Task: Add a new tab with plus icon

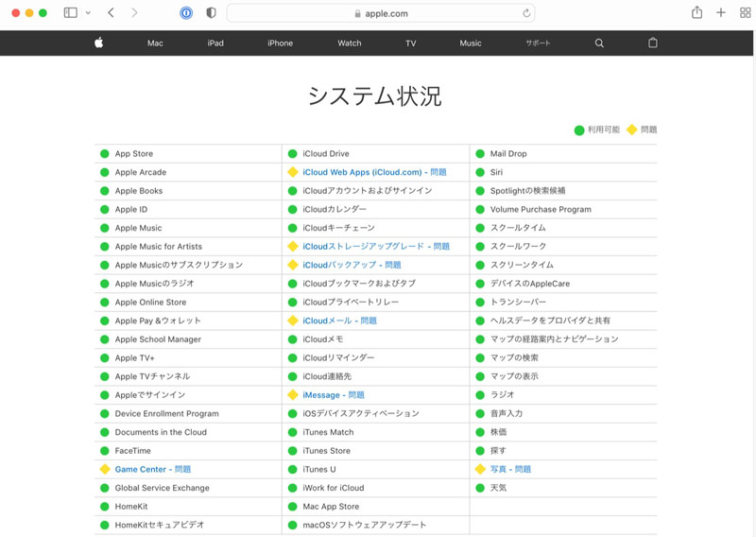Action: pyautogui.click(x=721, y=12)
